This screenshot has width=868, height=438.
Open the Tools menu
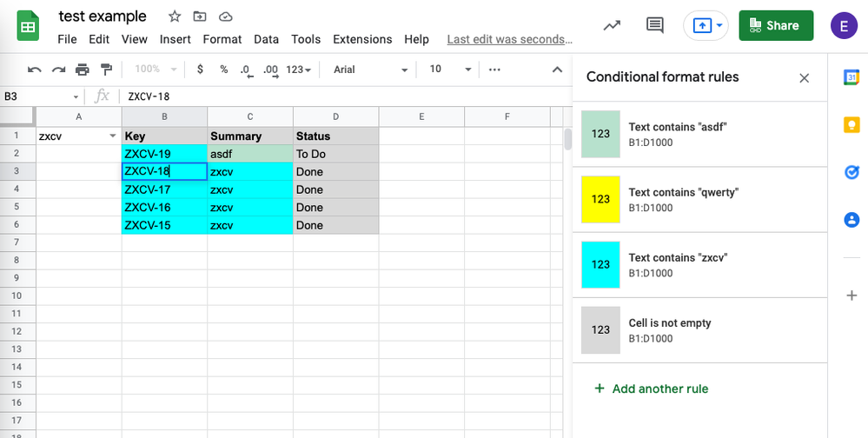[306, 39]
